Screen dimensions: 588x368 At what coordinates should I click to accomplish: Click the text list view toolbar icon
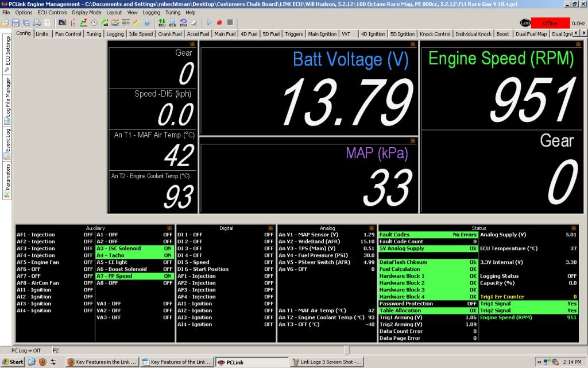[126, 23]
